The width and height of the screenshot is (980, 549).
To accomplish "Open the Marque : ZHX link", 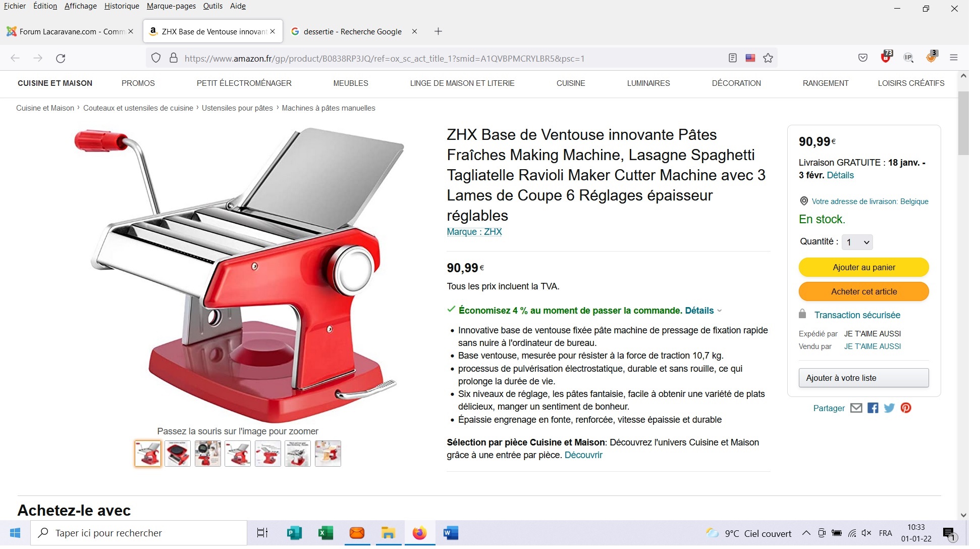I will [474, 232].
